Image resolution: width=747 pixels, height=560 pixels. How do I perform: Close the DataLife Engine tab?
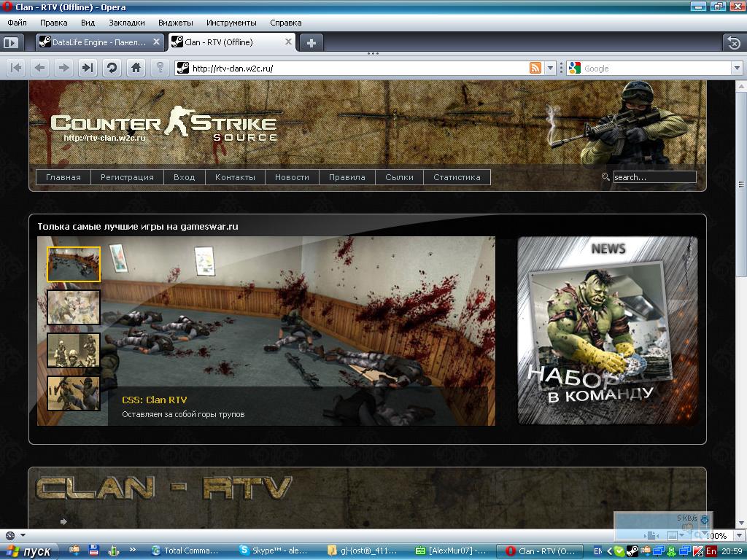click(156, 42)
